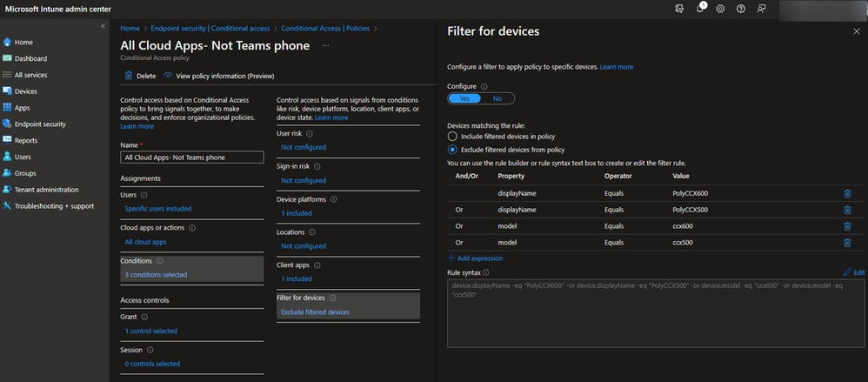Select Exclude filtered devices from policy
868x382 pixels.
point(451,149)
